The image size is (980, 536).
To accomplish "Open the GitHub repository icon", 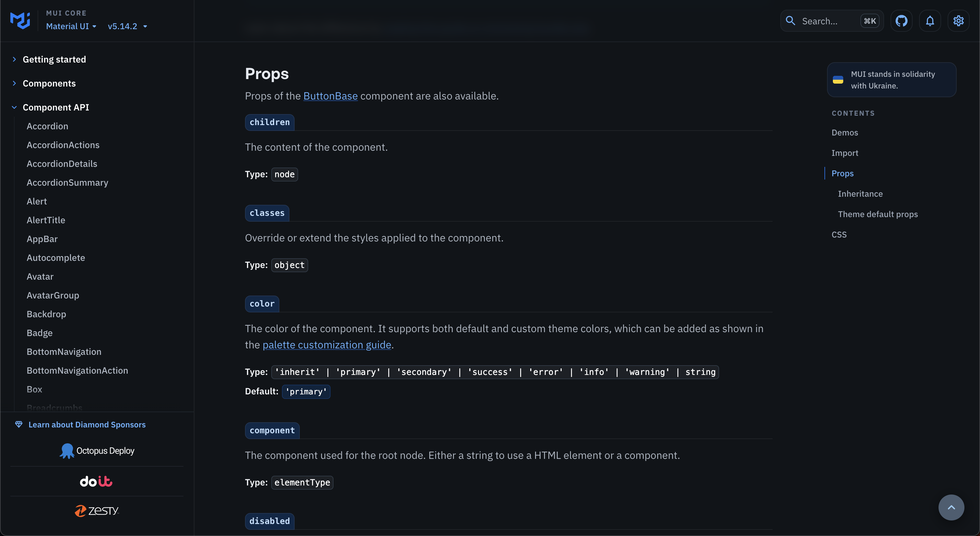I will (902, 20).
